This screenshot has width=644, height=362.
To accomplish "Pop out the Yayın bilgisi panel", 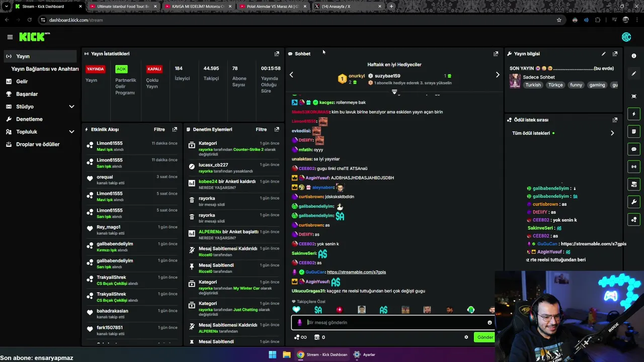I will pos(615,54).
